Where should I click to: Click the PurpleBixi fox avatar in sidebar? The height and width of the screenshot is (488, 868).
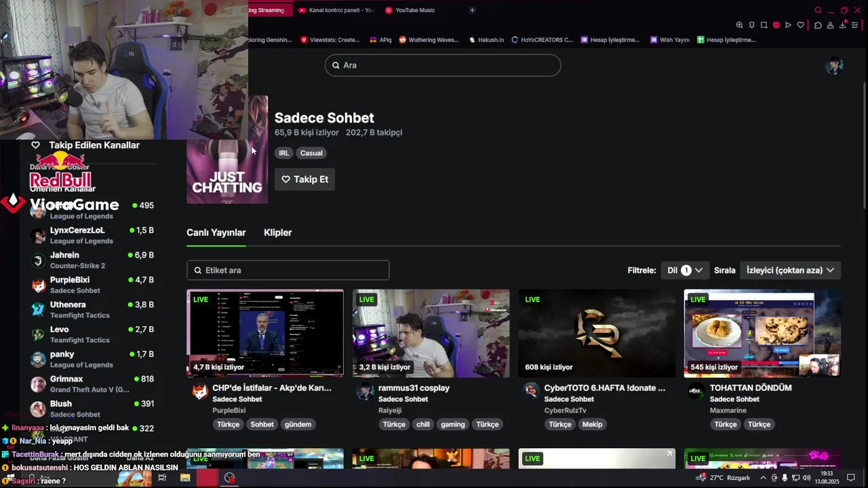(x=39, y=285)
